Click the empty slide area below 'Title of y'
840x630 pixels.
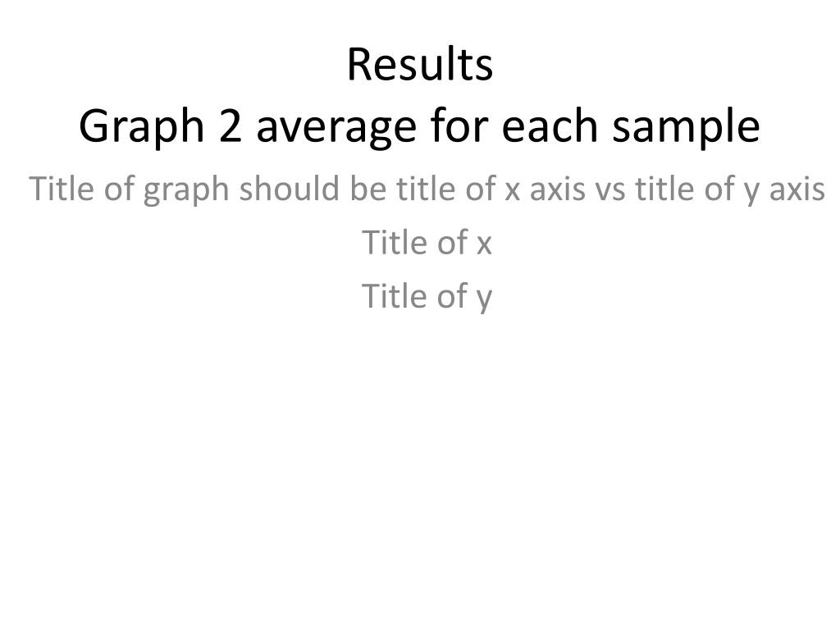420,461
